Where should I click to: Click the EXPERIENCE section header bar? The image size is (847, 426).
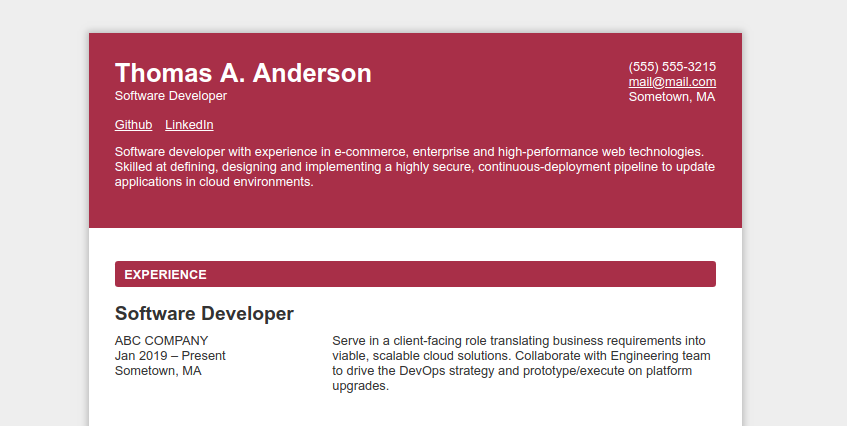tap(415, 274)
